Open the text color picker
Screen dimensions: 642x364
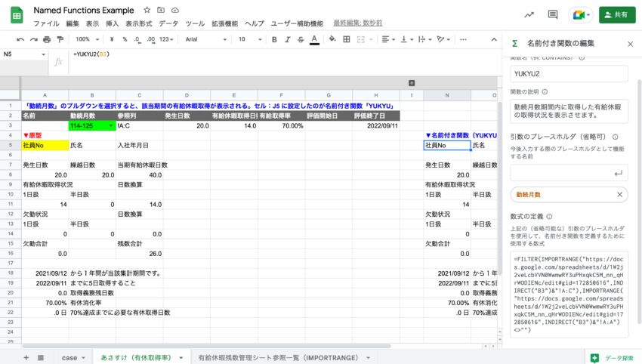314,39
